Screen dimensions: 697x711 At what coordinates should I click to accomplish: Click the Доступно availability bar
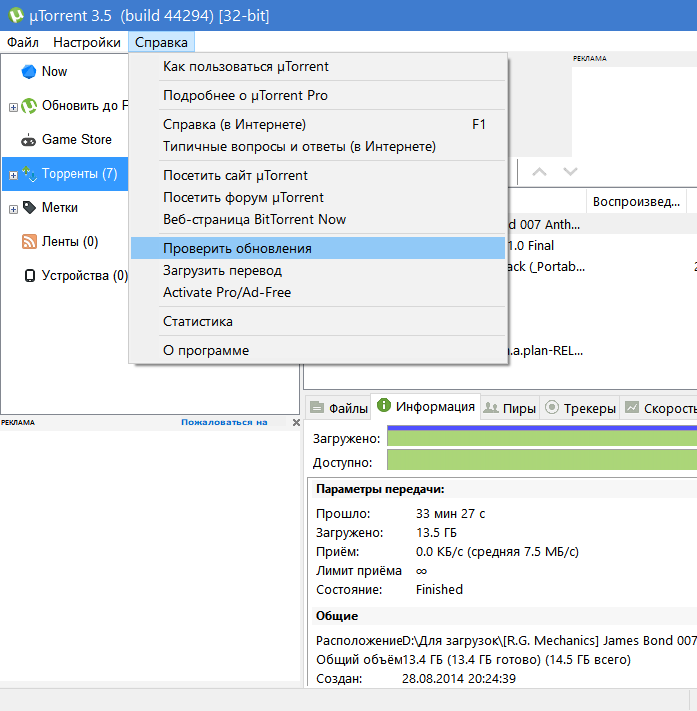click(542, 460)
